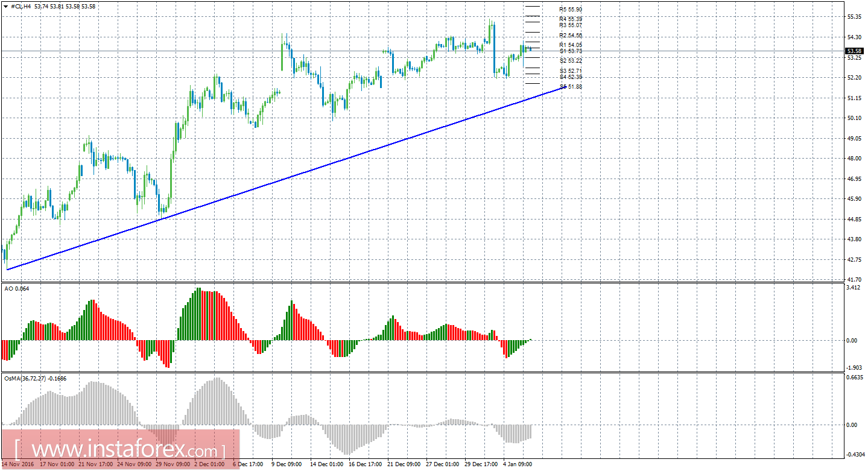Click the S5 51.88 pivot label

pos(571,87)
